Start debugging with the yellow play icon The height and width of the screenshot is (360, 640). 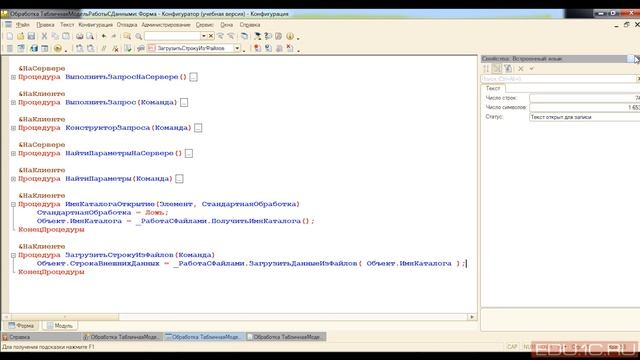(x=58, y=49)
